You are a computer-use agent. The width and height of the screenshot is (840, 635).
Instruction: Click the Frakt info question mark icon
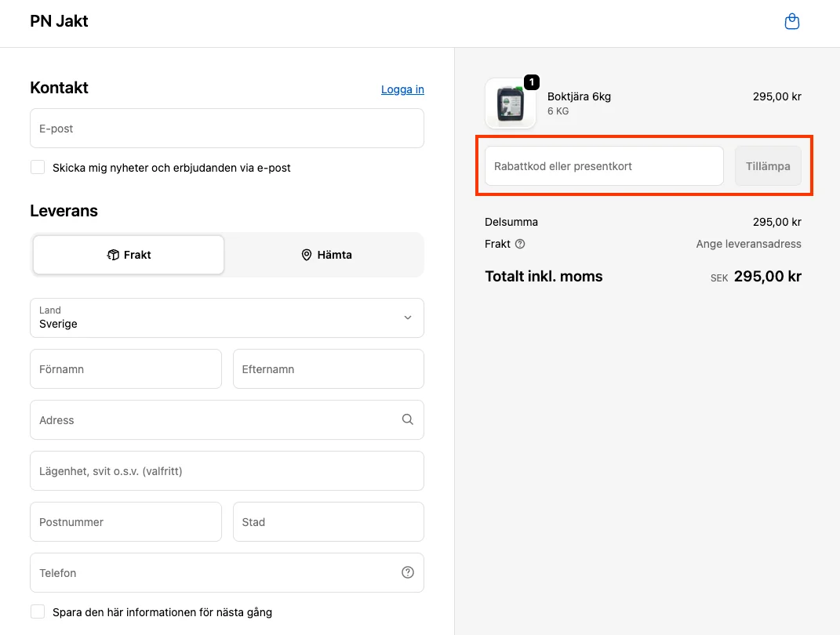click(520, 244)
